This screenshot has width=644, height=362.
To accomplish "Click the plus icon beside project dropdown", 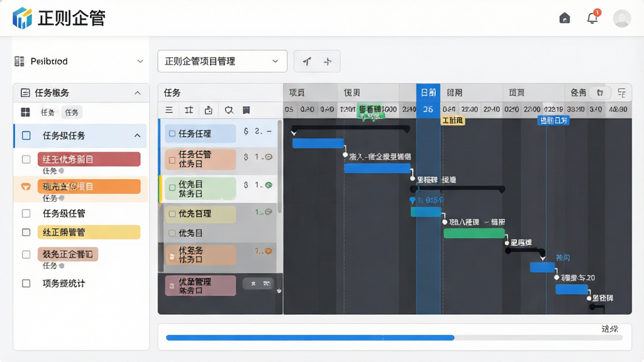I will 327,62.
